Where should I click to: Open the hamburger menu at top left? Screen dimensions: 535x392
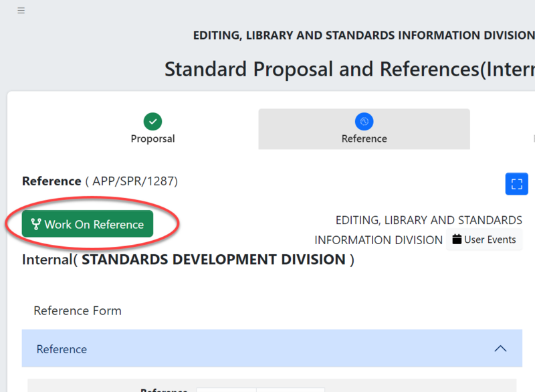(21, 11)
